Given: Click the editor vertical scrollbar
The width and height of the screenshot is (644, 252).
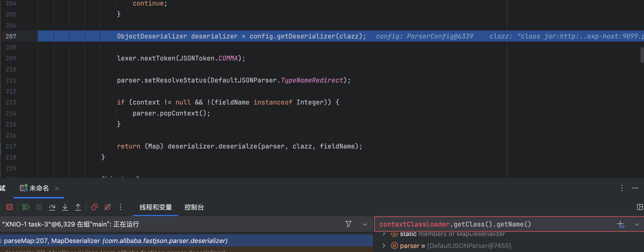Looking at the screenshot, I should [642, 55].
